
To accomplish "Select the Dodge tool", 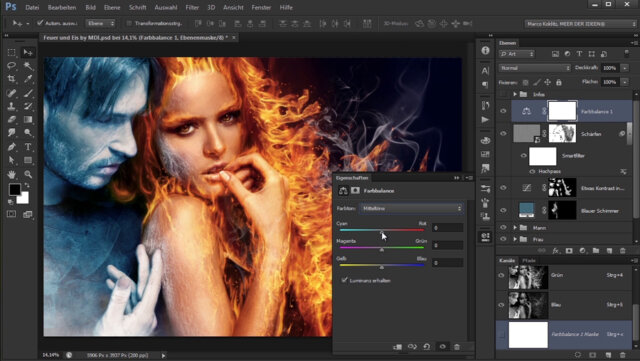I will [x=28, y=132].
